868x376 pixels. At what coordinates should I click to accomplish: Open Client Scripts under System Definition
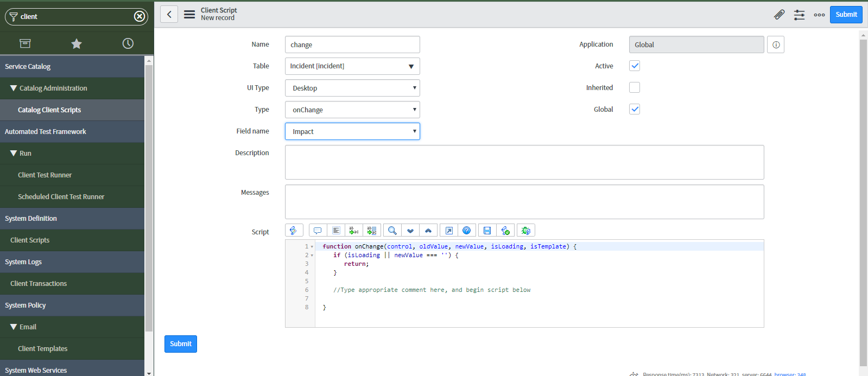(72, 240)
